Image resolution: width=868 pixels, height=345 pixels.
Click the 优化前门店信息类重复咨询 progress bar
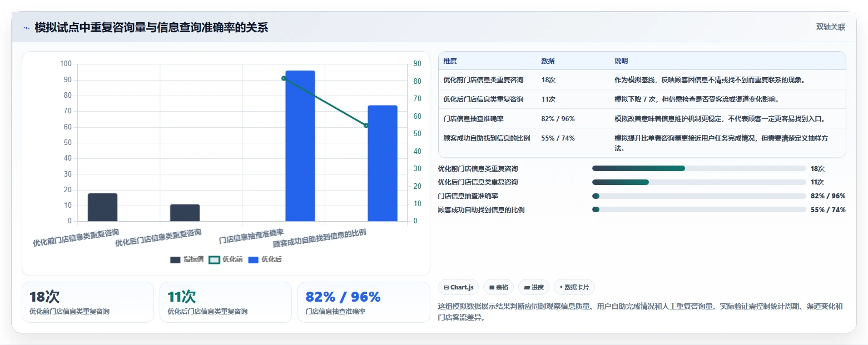tap(699, 168)
